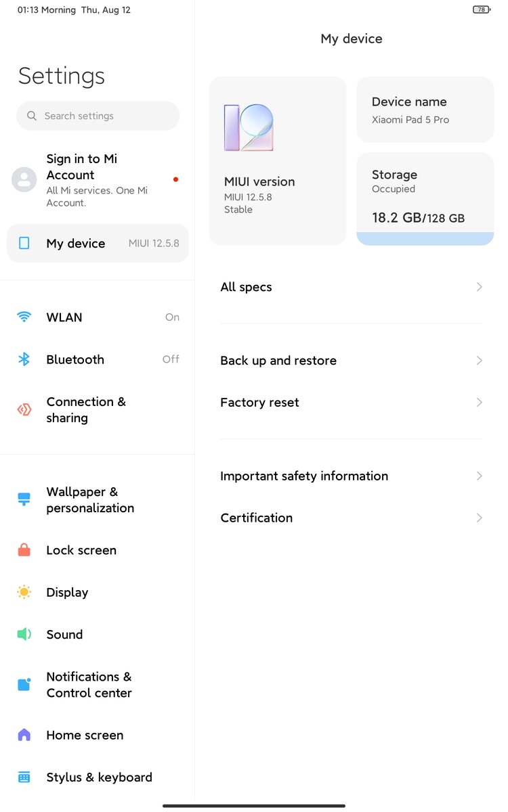Tap the WLAN wifi icon
The width and height of the screenshot is (508, 812).
[24, 317]
